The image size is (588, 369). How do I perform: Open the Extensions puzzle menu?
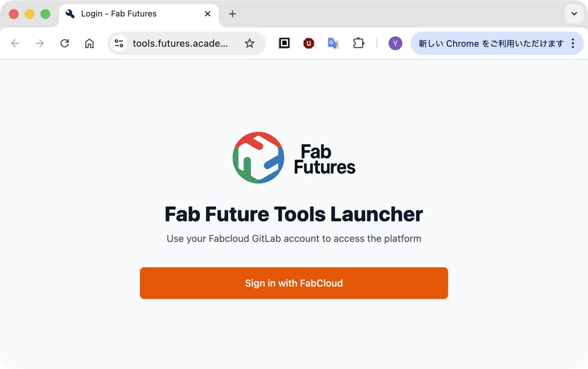coord(358,44)
